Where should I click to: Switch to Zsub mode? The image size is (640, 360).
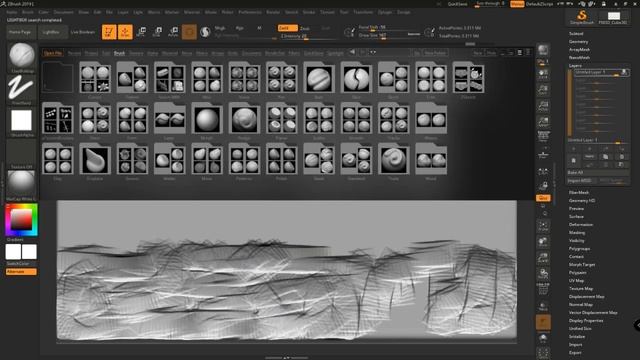click(x=305, y=28)
